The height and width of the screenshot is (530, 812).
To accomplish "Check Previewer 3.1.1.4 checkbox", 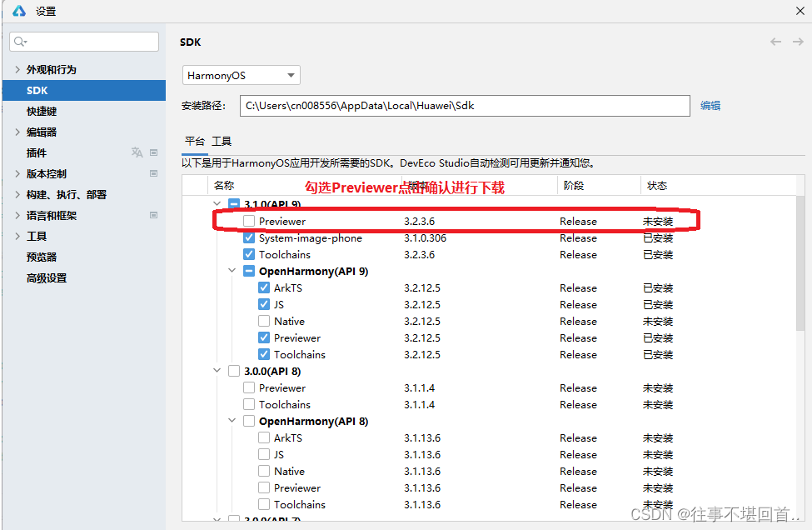I will point(248,387).
